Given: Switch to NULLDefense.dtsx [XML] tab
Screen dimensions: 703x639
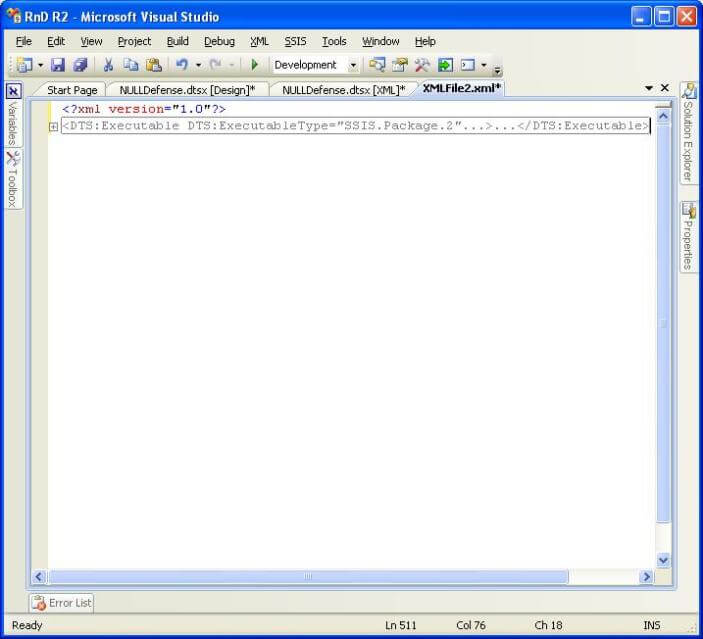Looking at the screenshot, I should (x=343, y=90).
